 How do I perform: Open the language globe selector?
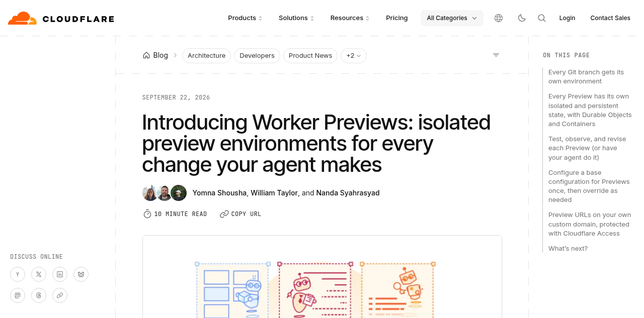499,18
